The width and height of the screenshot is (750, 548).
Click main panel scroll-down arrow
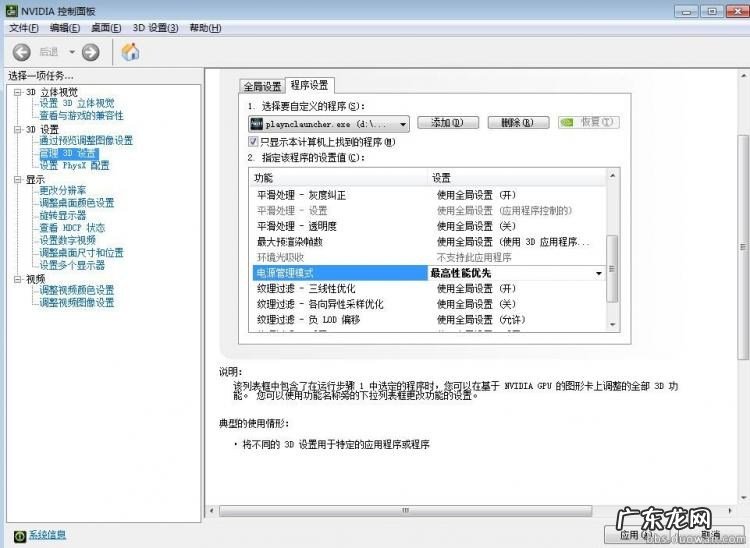[x=743, y=498]
